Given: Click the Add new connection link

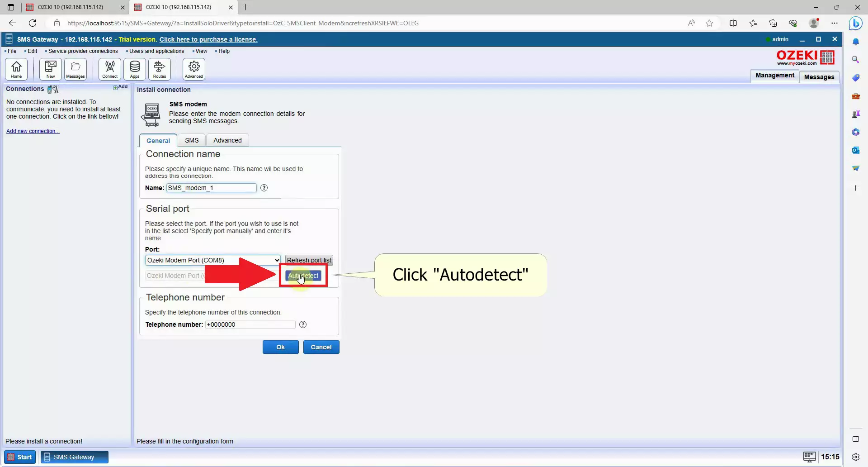Looking at the screenshot, I should coord(33,131).
